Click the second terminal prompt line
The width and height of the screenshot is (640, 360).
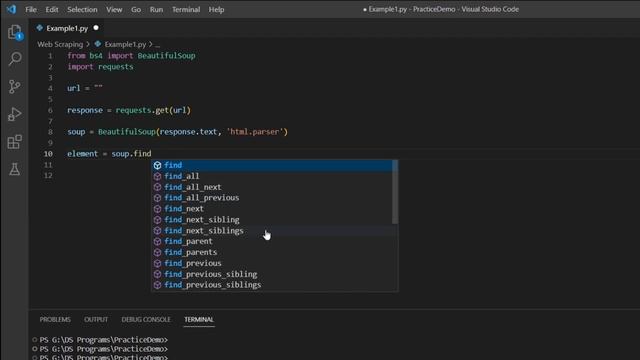(104, 349)
